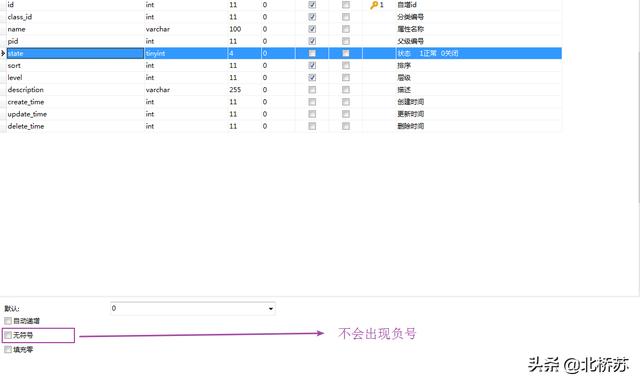Viewport: 640px width, 384px height.
Task: Tick the empty checkbox in the class_id row
Action: pyautogui.click(x=346, y=17)
